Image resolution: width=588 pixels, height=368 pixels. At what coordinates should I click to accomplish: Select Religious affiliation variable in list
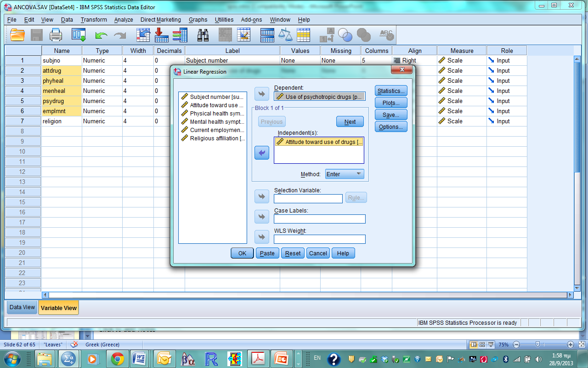coord(213,138)
